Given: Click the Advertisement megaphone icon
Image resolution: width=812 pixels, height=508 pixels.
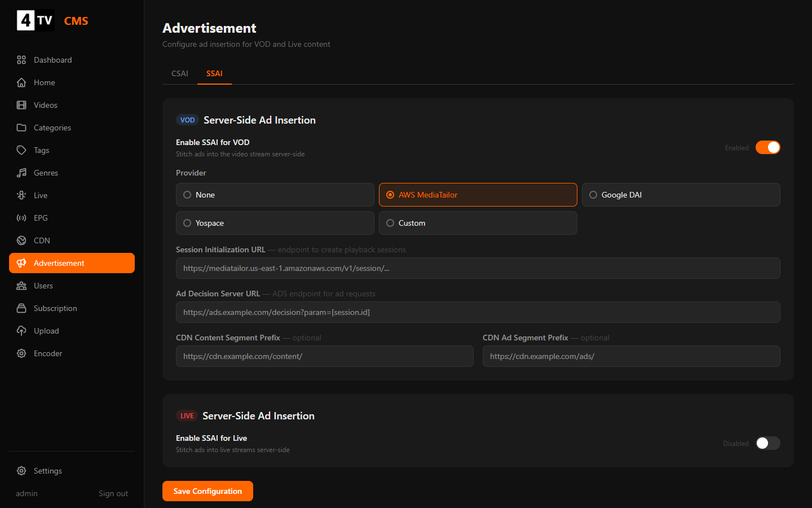Looking at the screenshot, I should tap(21, 263).
